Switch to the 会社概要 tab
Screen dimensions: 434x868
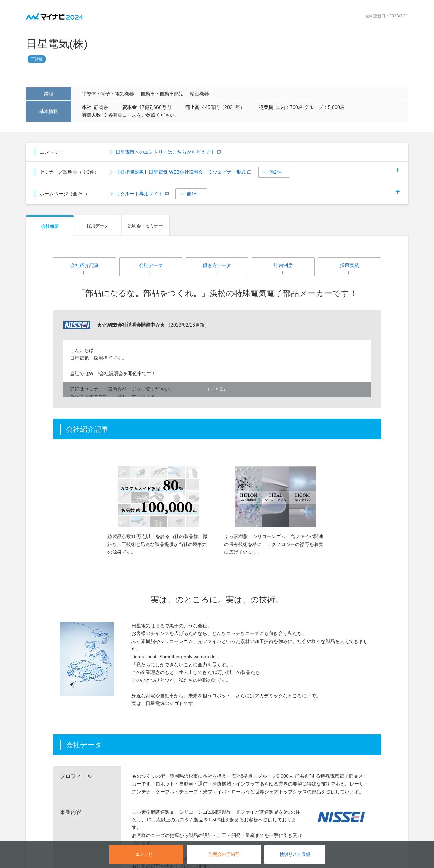pos(50,226)
